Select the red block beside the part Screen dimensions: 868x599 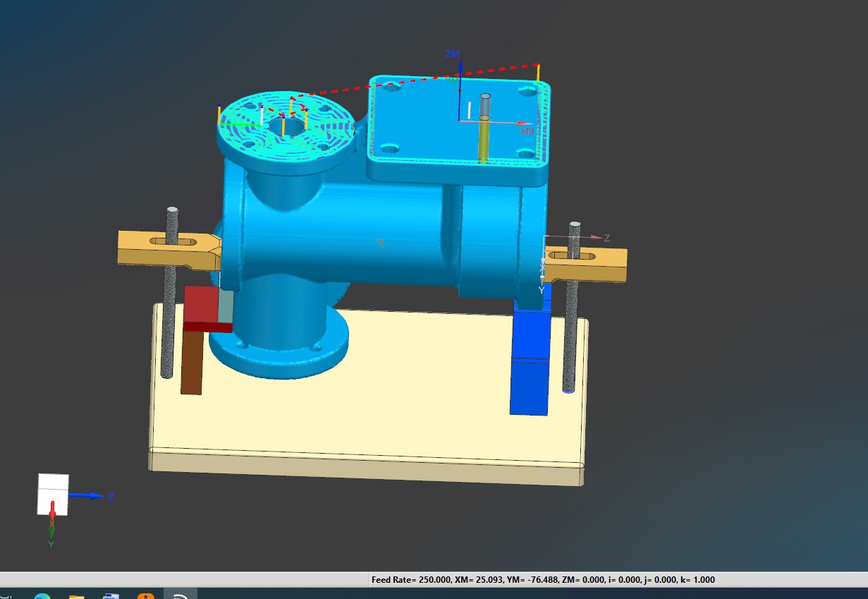[202, 308]
